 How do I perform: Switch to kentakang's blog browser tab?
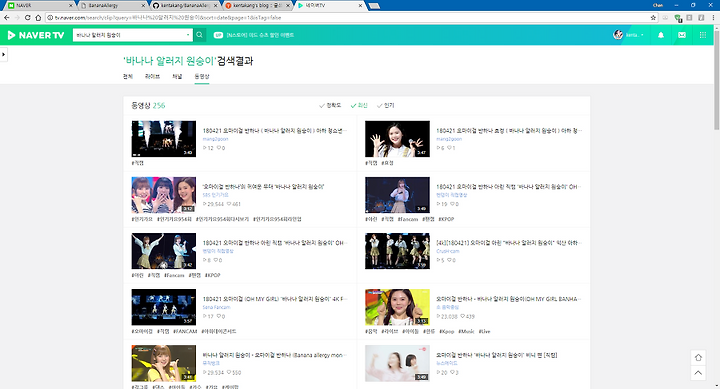(x=257, y=6)
